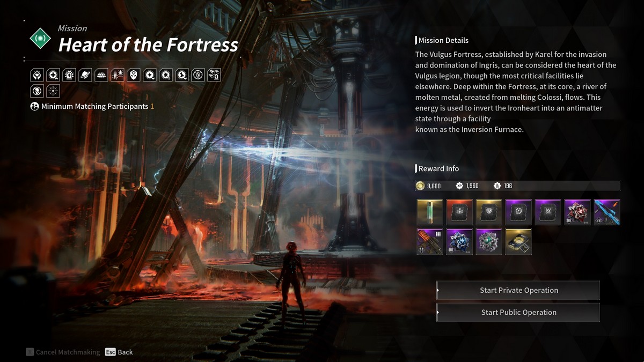Select the sparkle burst modifier icon
This screenshot has height=362, width=644.
(x=53, y=91)
